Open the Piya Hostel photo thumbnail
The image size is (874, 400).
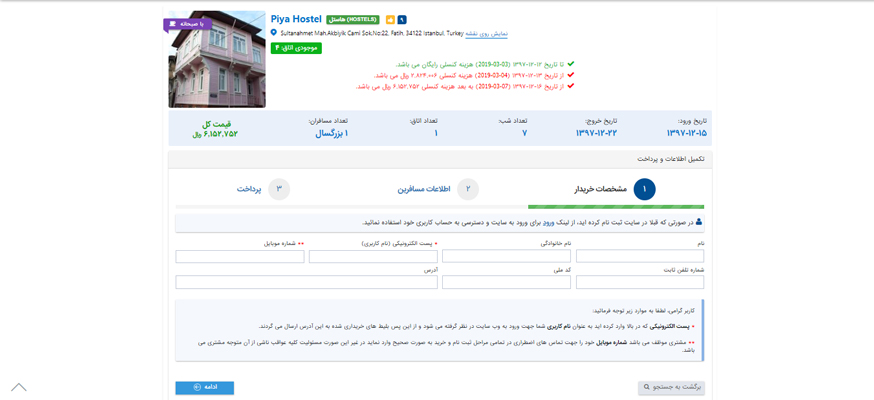click(217, 60)
